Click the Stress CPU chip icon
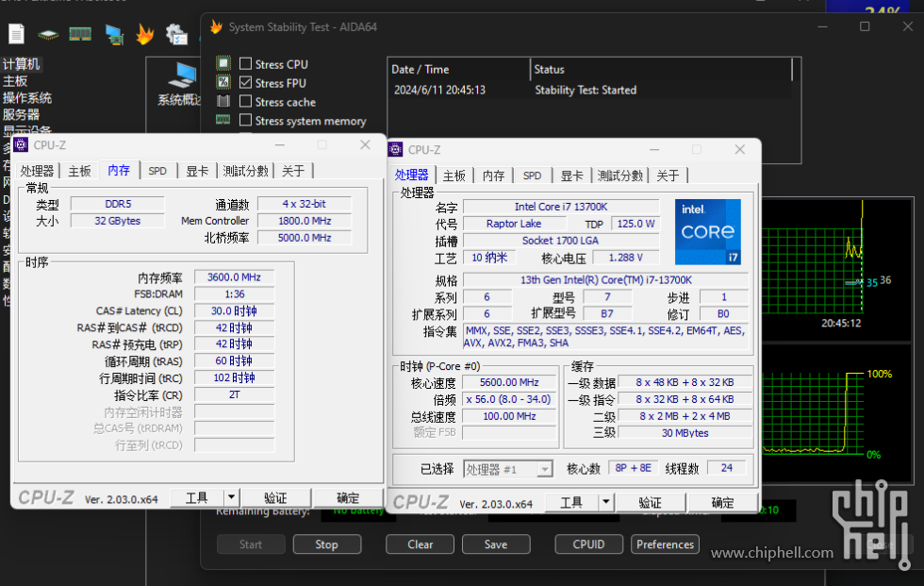The image size is (924, 586). [x=223, y=63]
